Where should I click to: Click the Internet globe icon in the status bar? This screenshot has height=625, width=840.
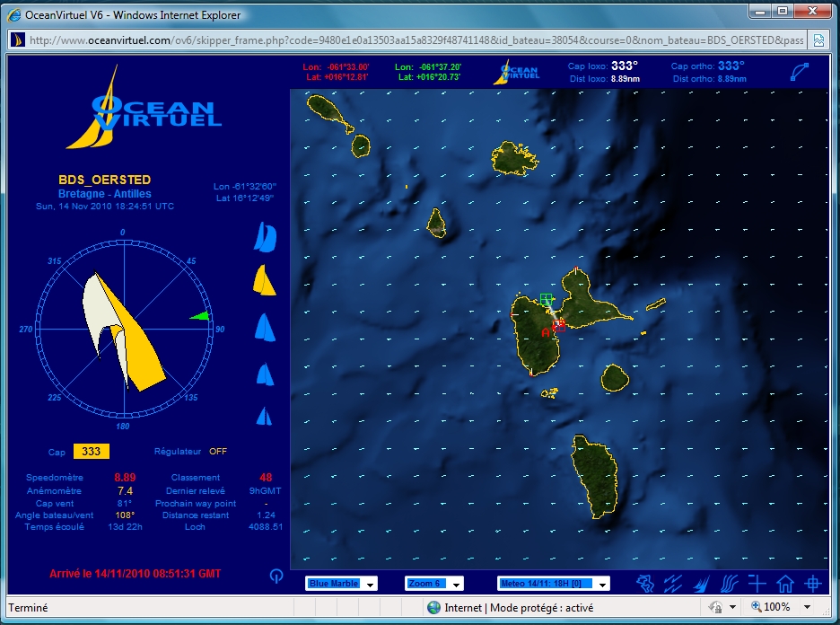pos(434,607)
